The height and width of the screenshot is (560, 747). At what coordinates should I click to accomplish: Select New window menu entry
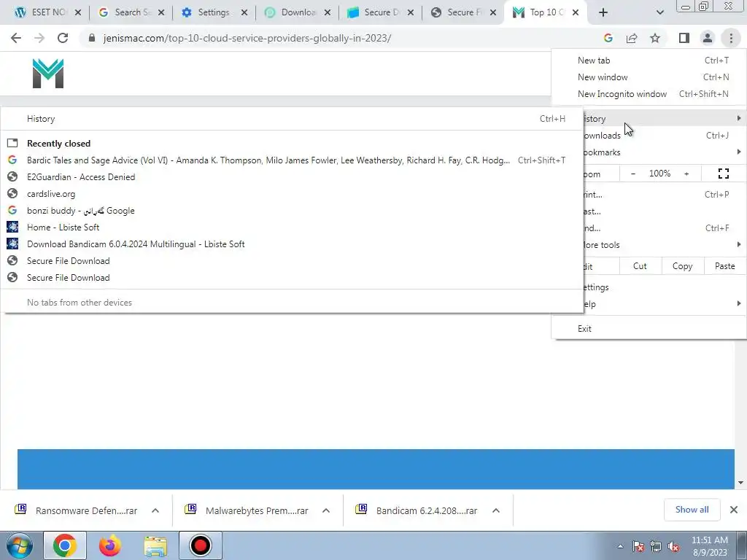click(x=649, y=77)
